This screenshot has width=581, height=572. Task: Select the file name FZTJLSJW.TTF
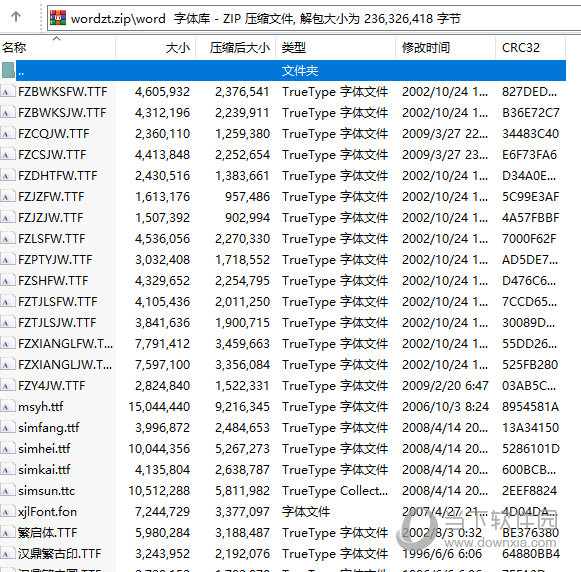point(57,323)
